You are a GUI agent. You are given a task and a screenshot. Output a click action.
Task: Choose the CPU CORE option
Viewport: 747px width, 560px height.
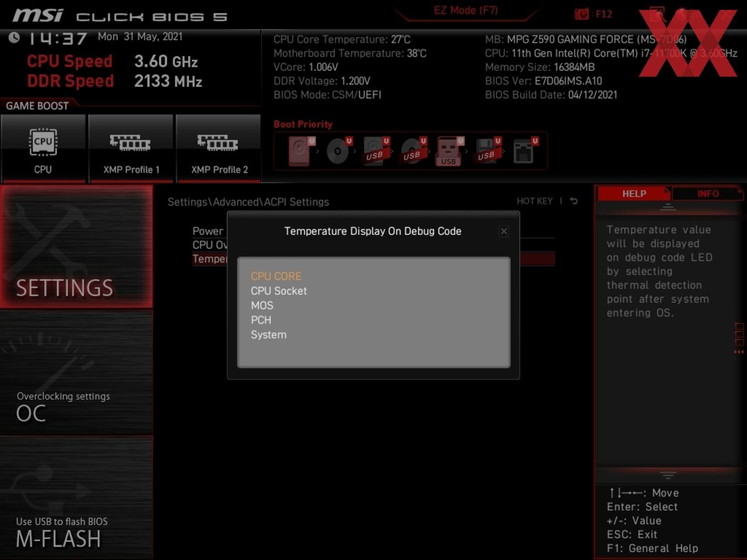point(276,276)
